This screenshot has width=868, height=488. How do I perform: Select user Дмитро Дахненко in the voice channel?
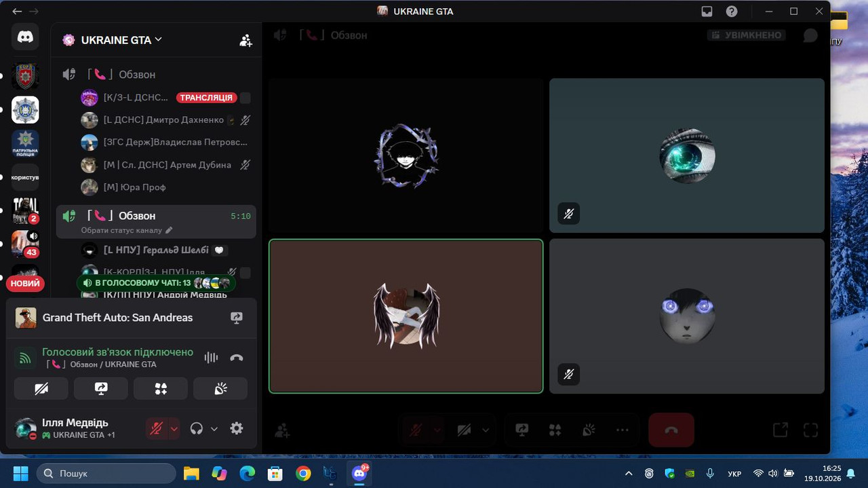click(166, 120)
